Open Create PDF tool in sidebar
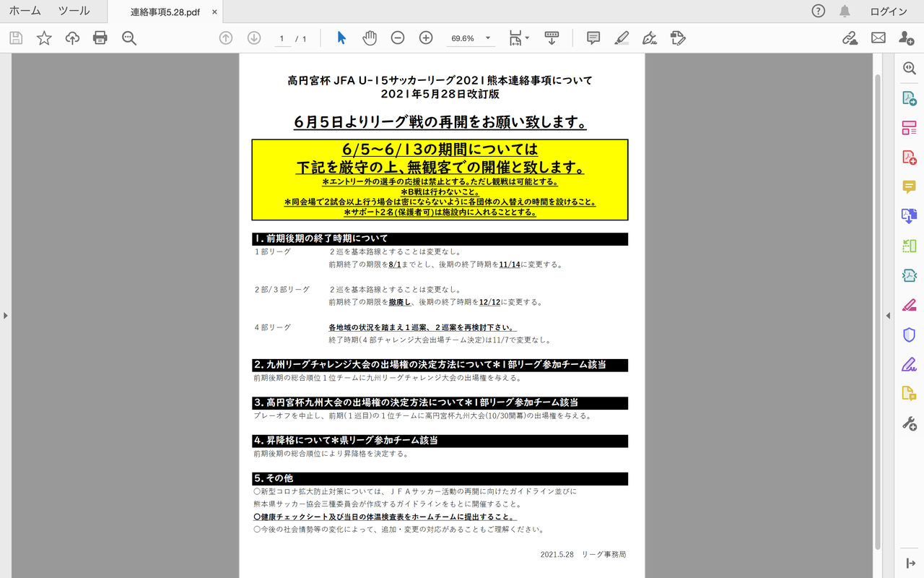This screenshot has height=578, width=924. [910, 158]
